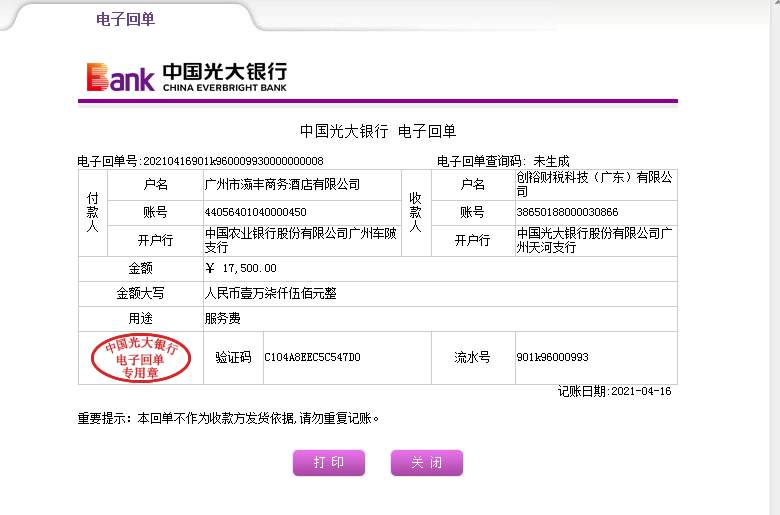780x515 pixels.
Task: Select payer bank 中国农业银行股份有限公司广州车陂支行
Action: pyautogui.click(x=300, y=240)
